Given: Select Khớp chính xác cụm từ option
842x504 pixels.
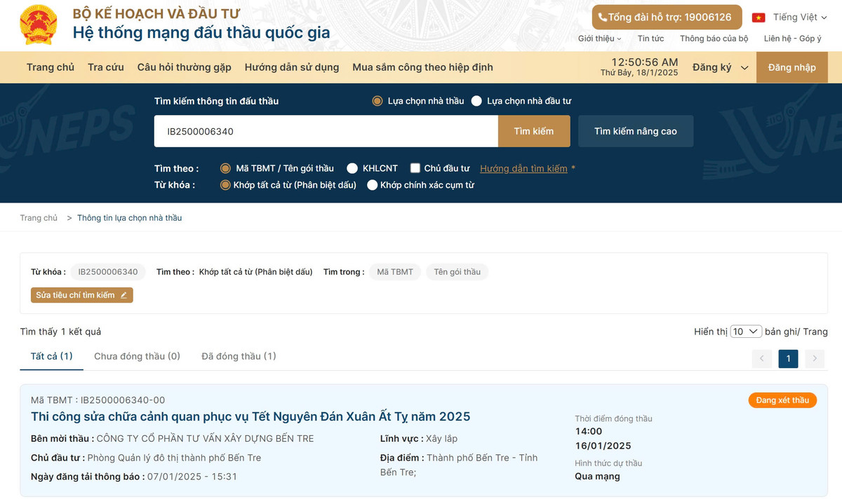Looking at the screenshot, I should pyautogui.click(x=372, y=184).
